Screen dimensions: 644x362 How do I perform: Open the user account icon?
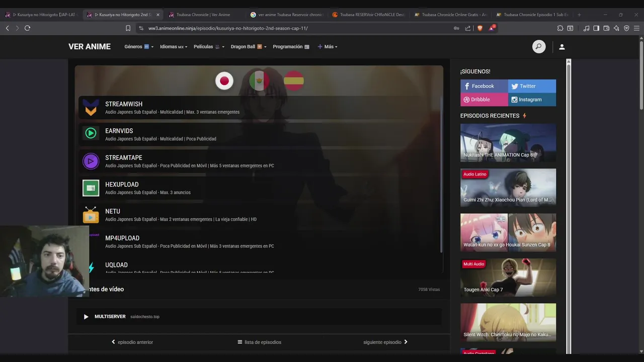(562, 47)
